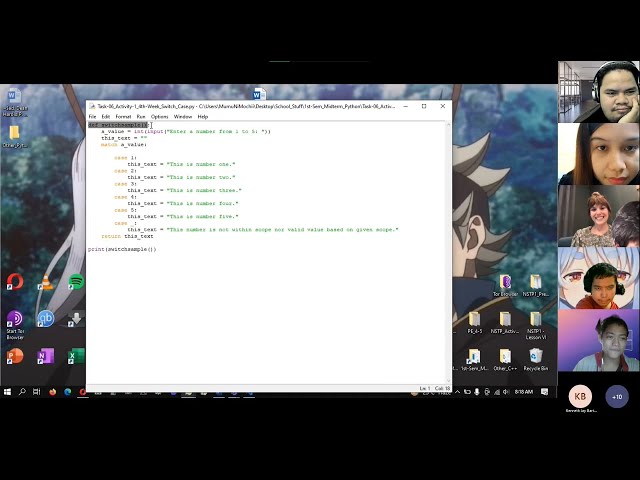Open taskbar search magnifier

click(x=22, y=392)
